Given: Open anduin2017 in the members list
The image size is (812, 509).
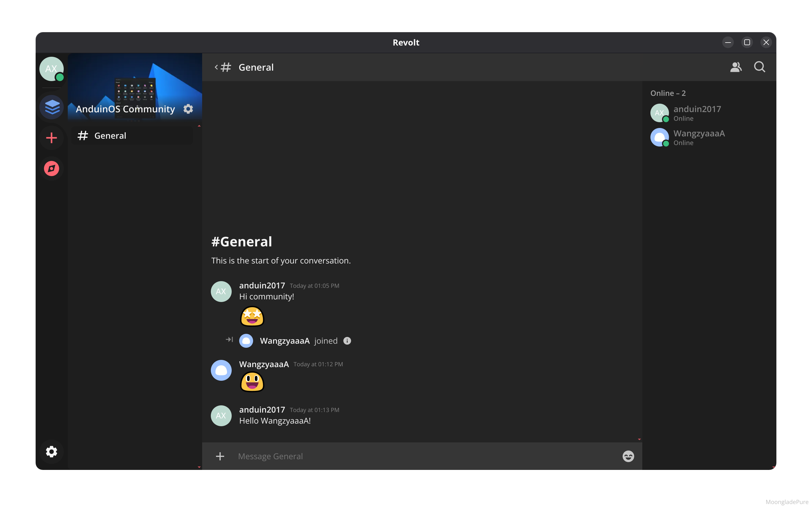Looking at the screenshot, I should point(709,113).
